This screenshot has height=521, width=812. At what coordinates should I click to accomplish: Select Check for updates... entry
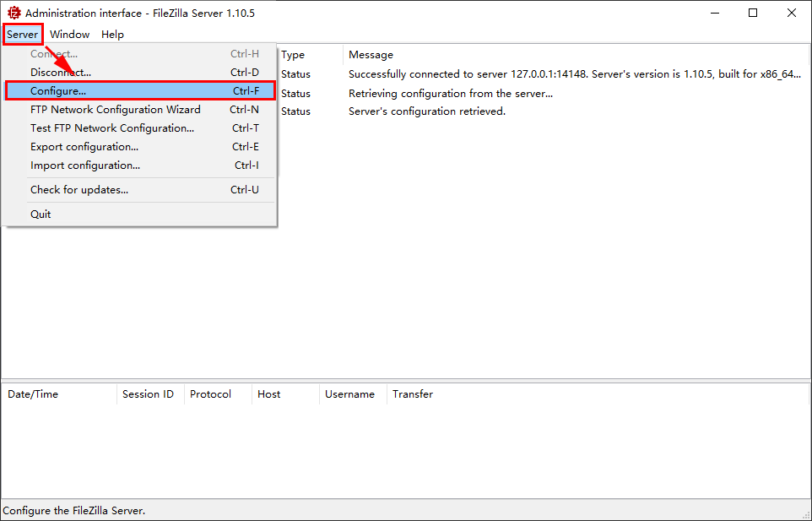tap(140, 190)
